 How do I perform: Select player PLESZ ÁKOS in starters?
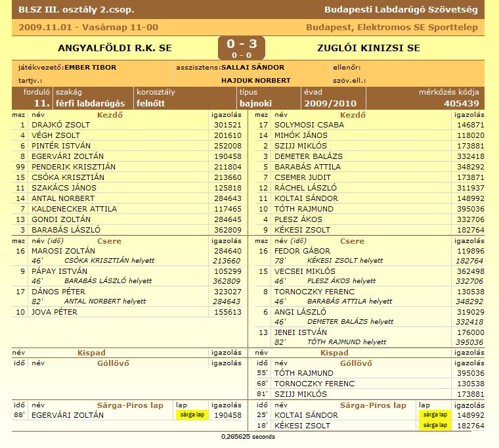pyautogui.click(x=298, y=219)
